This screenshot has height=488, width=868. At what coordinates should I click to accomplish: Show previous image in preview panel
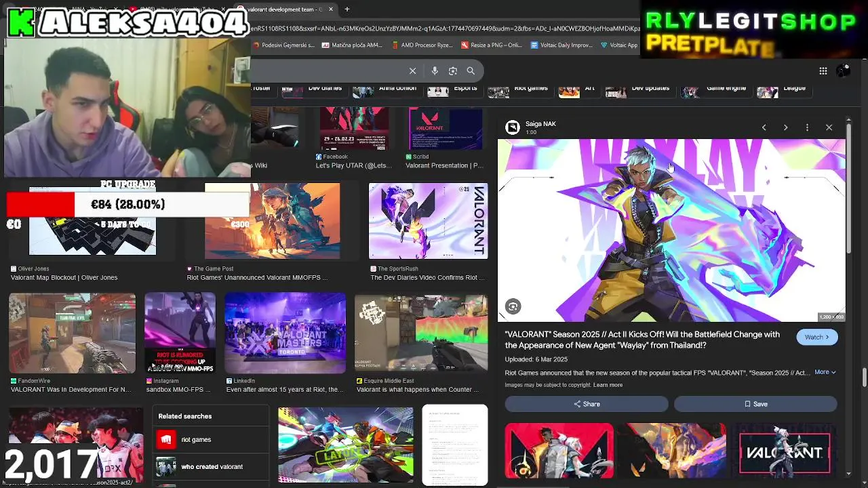point(764,127)
